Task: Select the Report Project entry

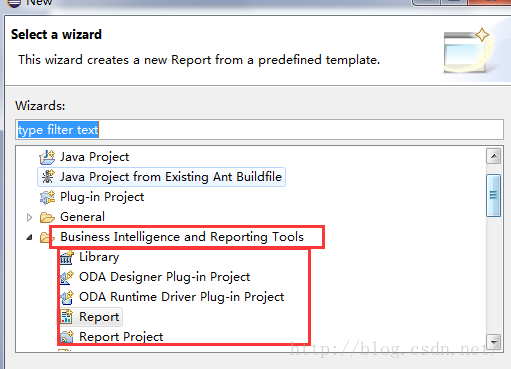Action: coord(111,337)
